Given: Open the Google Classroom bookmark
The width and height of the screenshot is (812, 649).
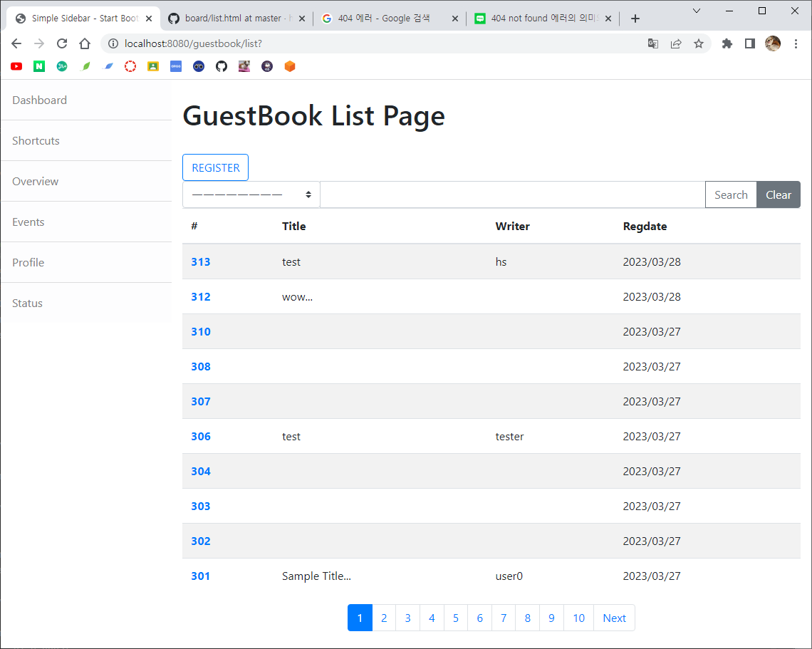Looking at the screenshot, I should [x=153, y=66].
